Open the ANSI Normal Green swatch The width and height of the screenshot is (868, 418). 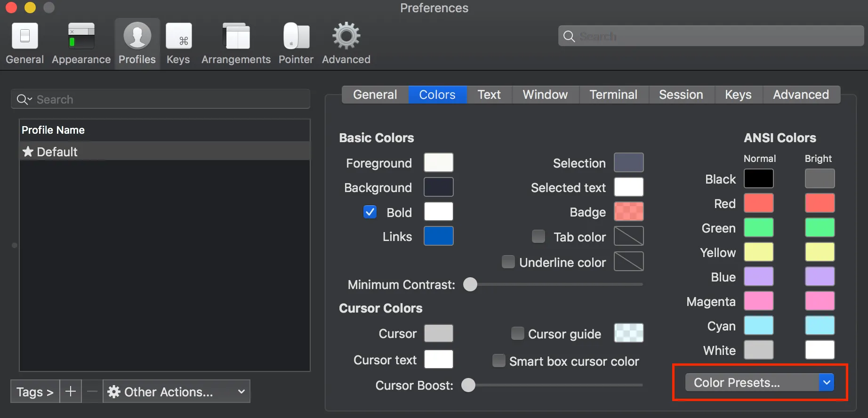point(759,227)
